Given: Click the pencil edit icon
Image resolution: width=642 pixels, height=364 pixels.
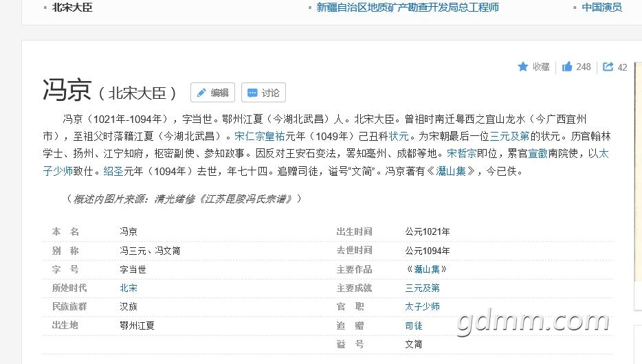Looking at the screenshot, I should click(202, 93).
